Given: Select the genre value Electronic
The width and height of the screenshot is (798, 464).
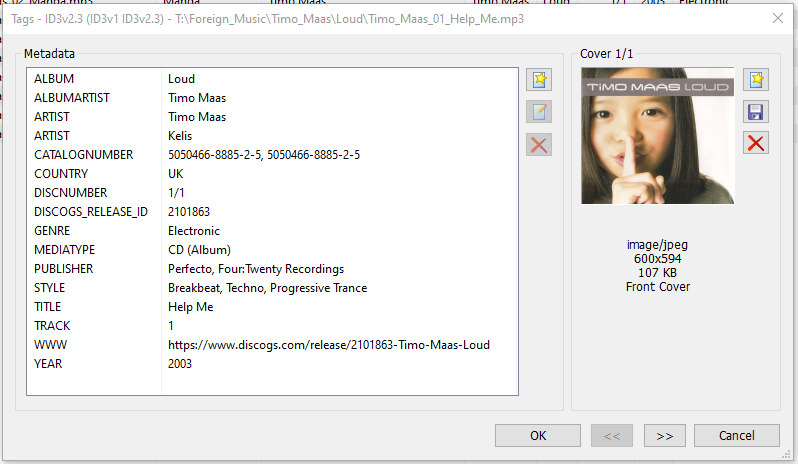Looking at the screenshot, I should 194,230.
